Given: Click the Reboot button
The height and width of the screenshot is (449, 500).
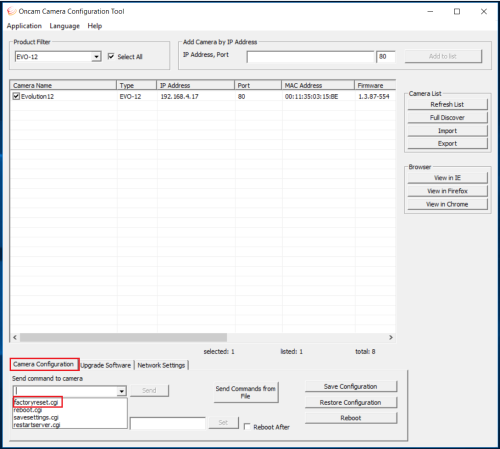Looking at the screenshot, I should tap(351, 418).
